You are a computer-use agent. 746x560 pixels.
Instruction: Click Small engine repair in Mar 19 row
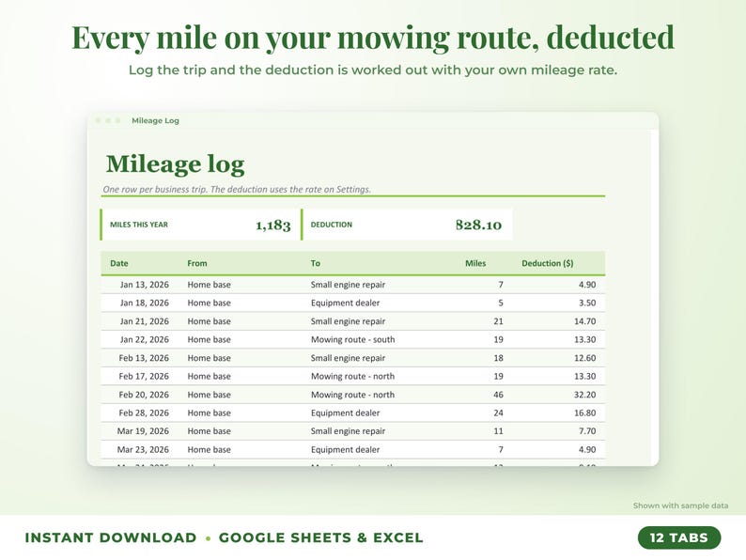click(348, 431)
